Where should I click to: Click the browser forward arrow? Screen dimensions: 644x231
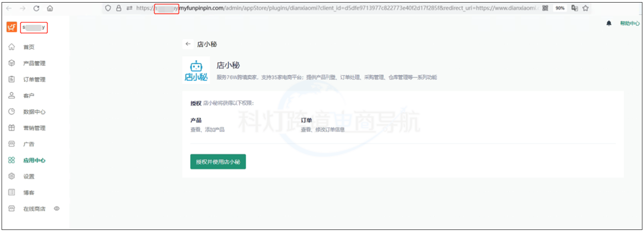click(x=23, y=8)
